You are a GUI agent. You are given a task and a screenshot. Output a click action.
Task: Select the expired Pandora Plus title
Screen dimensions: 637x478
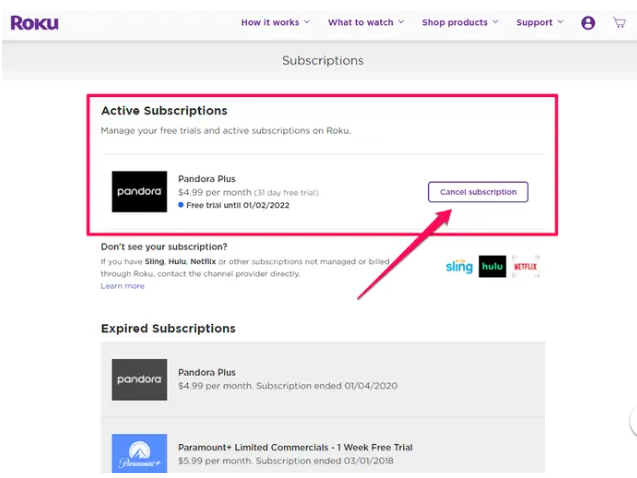pyautogui.click(x=207, y=372)
